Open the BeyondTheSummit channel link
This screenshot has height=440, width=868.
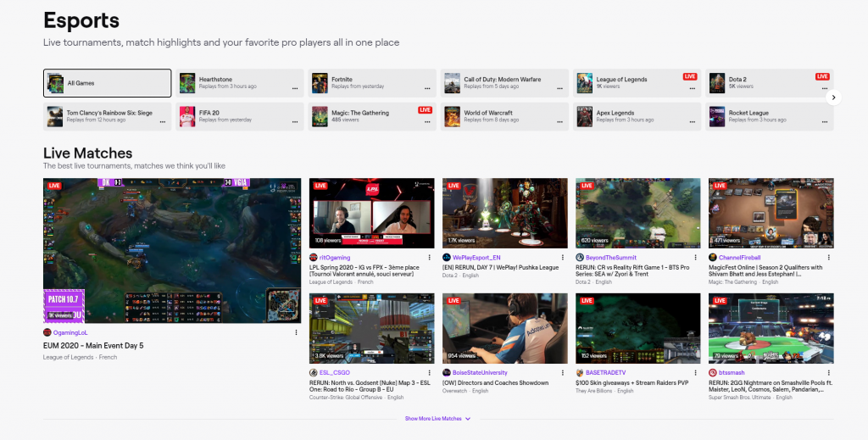coord(611,258)
